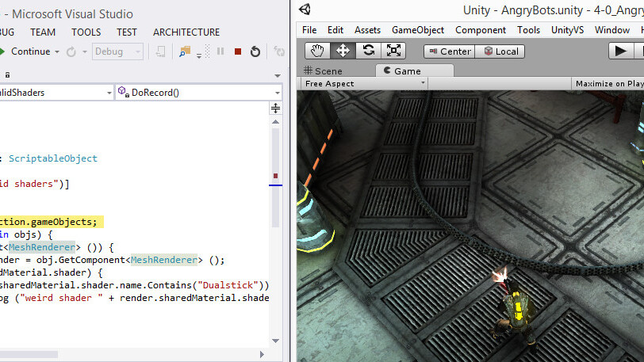Click the Unity logo icon

305,9
